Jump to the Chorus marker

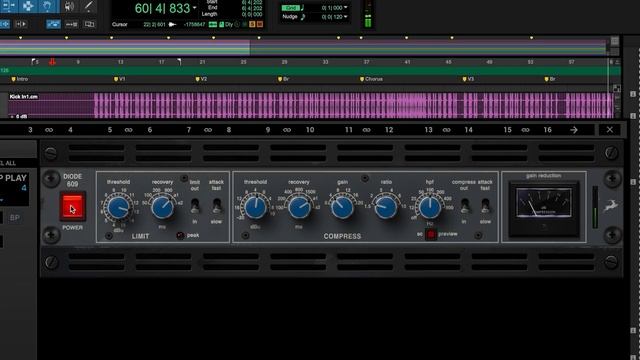coord(371,79)
